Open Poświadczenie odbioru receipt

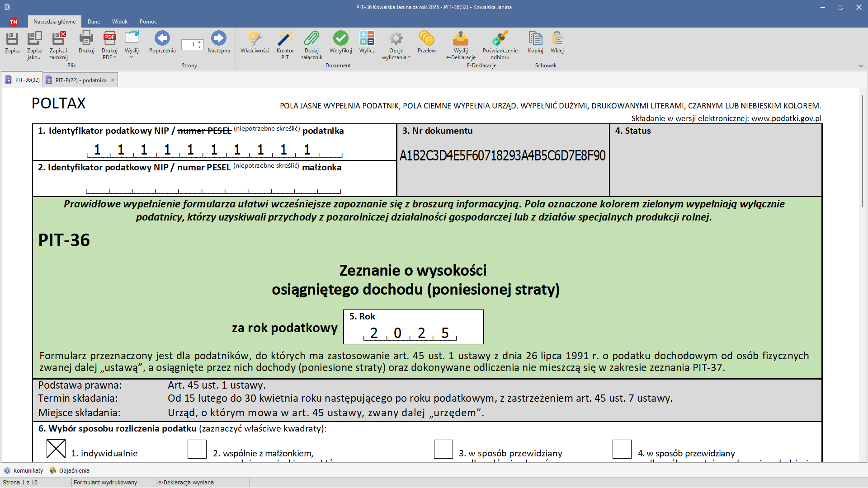500,45
